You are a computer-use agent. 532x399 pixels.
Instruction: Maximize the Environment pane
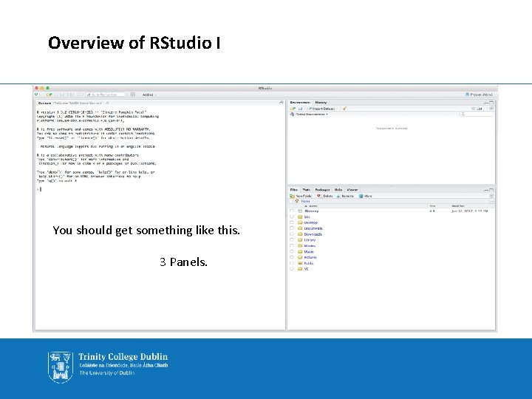(x=491, y=103)
